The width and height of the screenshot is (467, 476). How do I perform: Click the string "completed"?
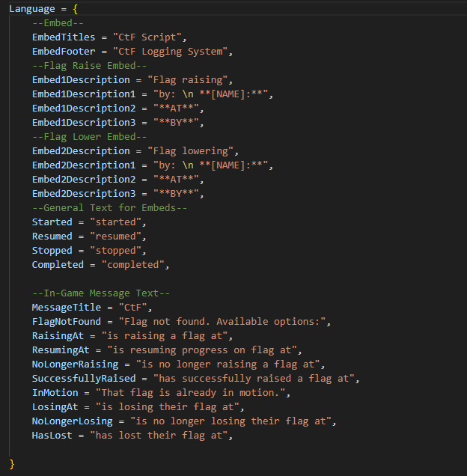(x=133, y=265)
